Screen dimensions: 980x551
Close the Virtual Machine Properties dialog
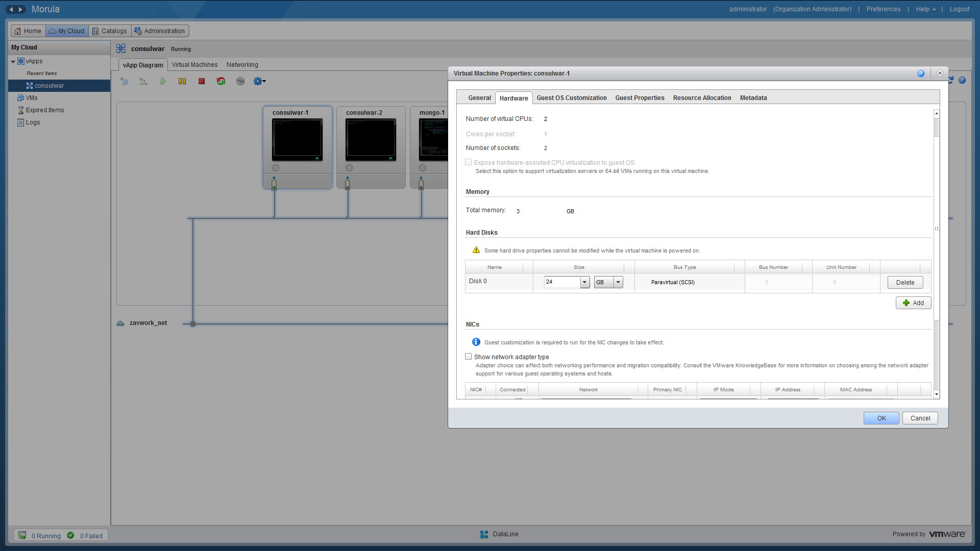[x=940, y=73]
